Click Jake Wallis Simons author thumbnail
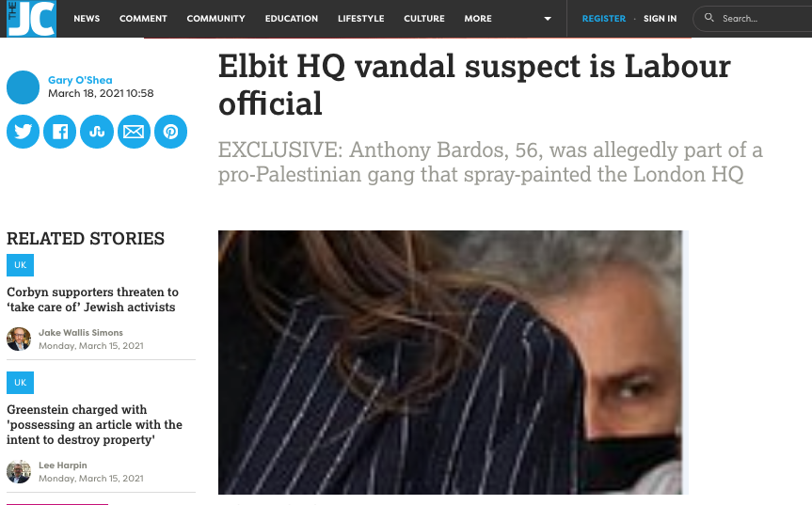This screenshot has height=505, width=812. tap(19, 339)
